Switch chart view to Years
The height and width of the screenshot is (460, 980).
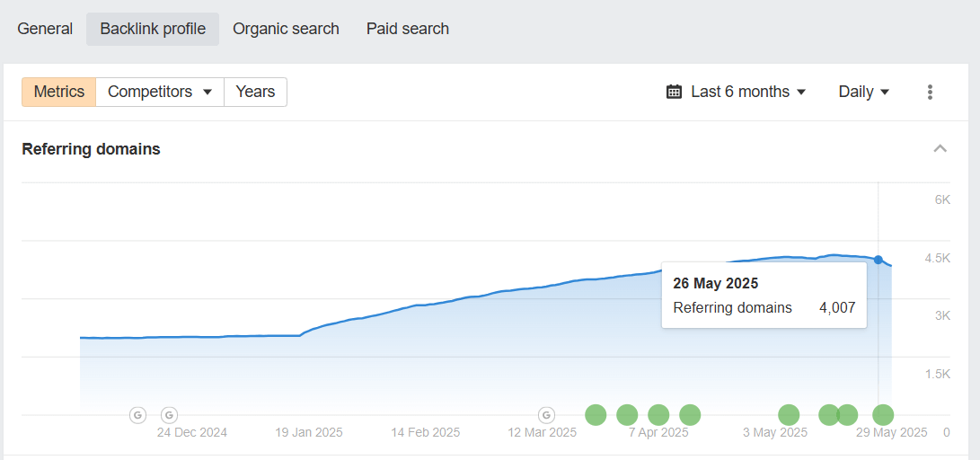pyautogui.click(x=255, y=92)
